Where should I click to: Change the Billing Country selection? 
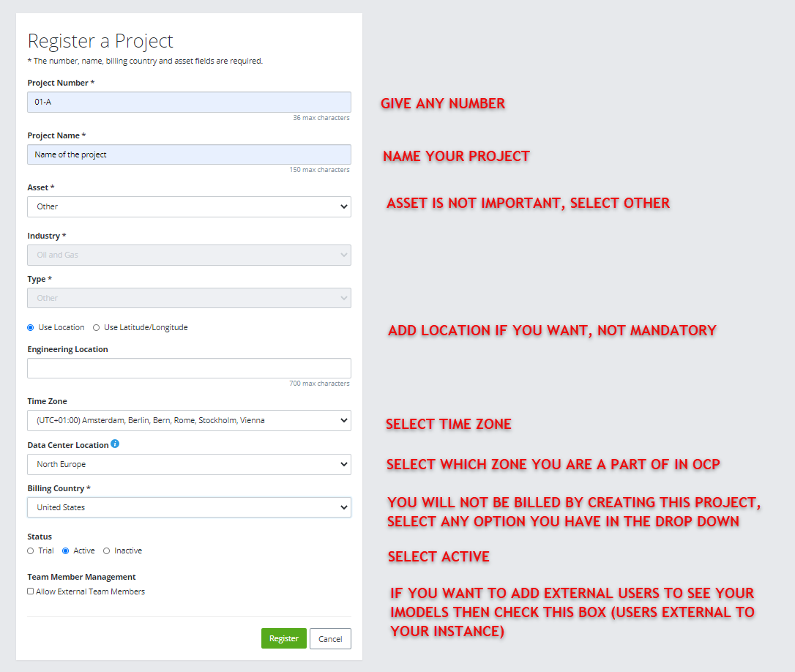click(x=189, y=508)
